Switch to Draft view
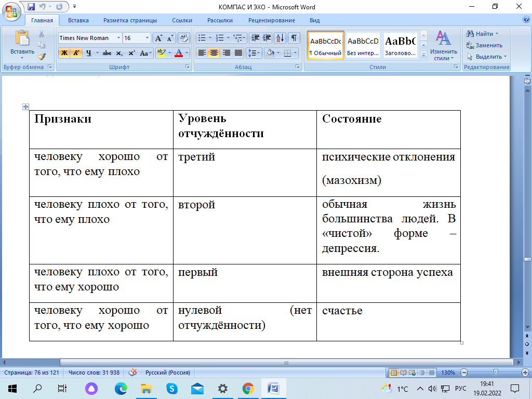The width and height of the screenshot is (532, 399). click(x=432, y=373)
